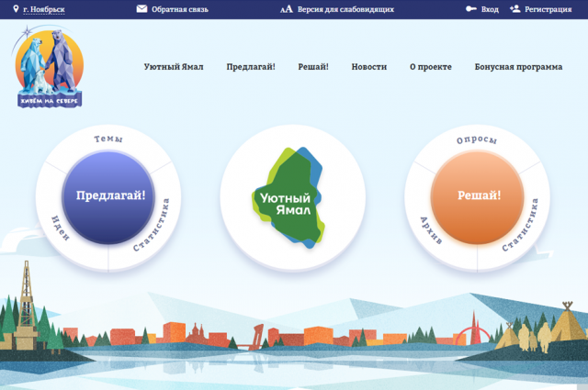588x390 pixels.
Task: Click the font-size accessibility icon
Action: pos(287,9)
